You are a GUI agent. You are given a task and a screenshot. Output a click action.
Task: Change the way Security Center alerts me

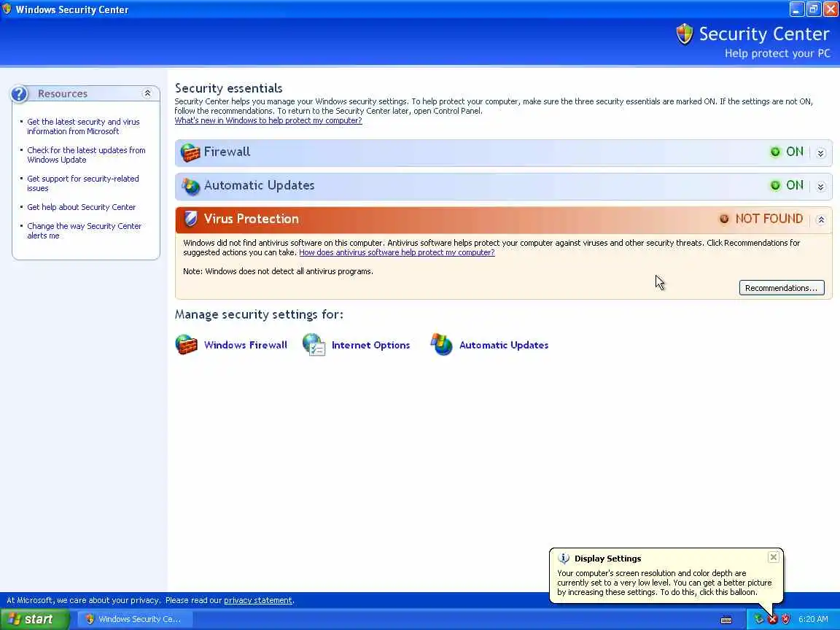point(84,230)
